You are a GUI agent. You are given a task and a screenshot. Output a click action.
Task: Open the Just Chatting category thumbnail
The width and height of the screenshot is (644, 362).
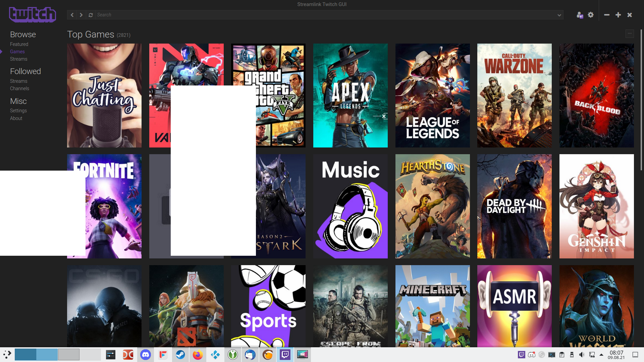(104, 95)
